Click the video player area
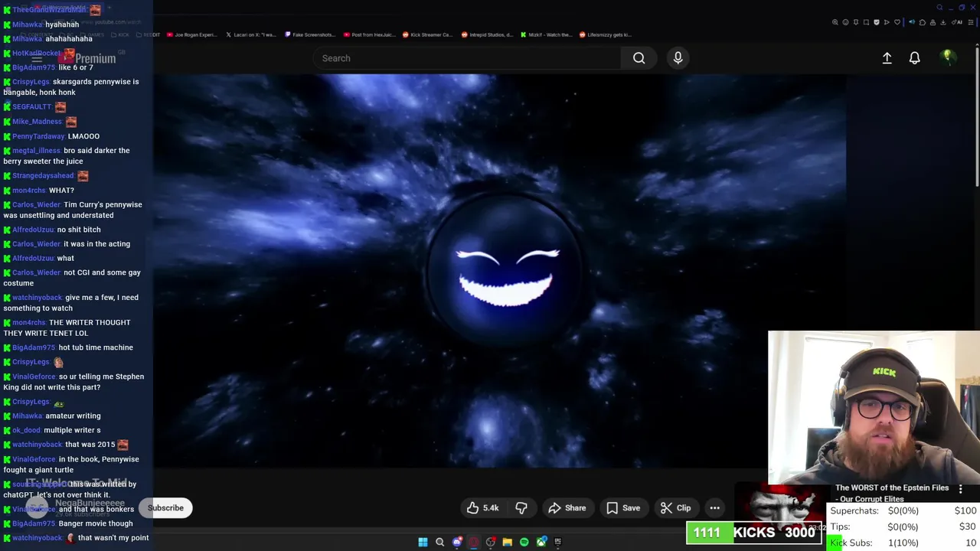980x551 pixels. 499,271
